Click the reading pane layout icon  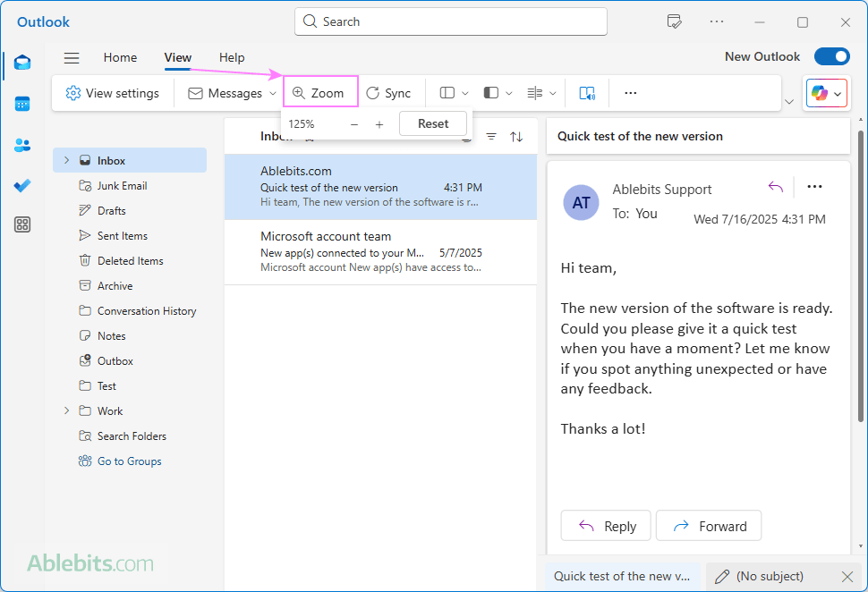(491, 93)
